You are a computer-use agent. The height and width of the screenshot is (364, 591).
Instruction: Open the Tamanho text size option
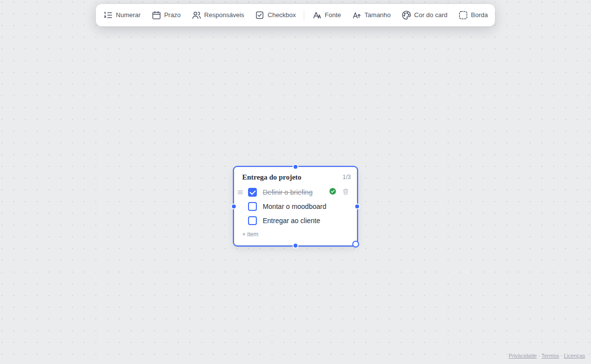click(x=372, y=15)
